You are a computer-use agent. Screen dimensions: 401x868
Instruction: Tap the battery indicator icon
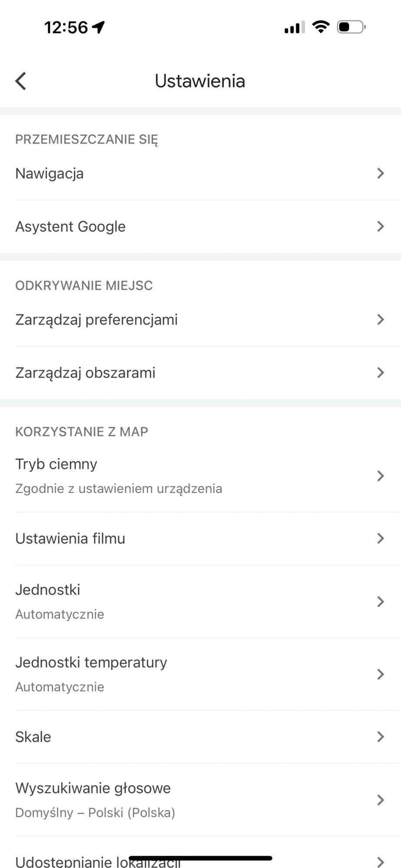[351, 27]
